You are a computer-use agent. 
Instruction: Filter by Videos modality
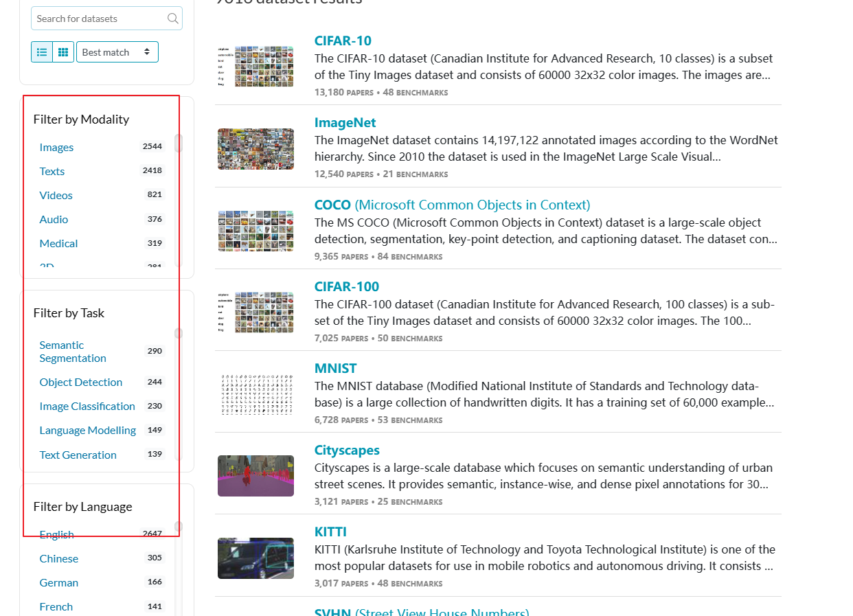coord(56,195)
